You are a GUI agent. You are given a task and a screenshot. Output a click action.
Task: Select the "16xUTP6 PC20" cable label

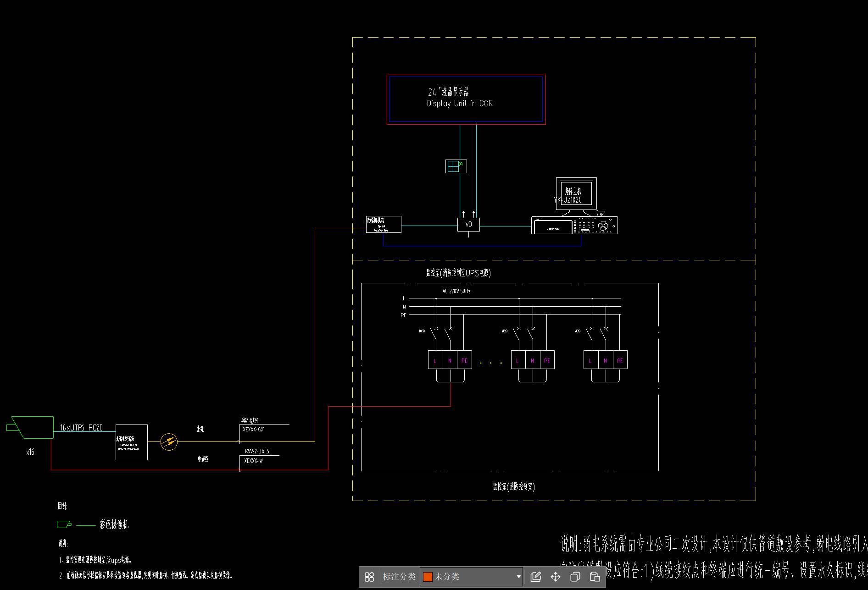pyautogui.click(x=81, y=428)
